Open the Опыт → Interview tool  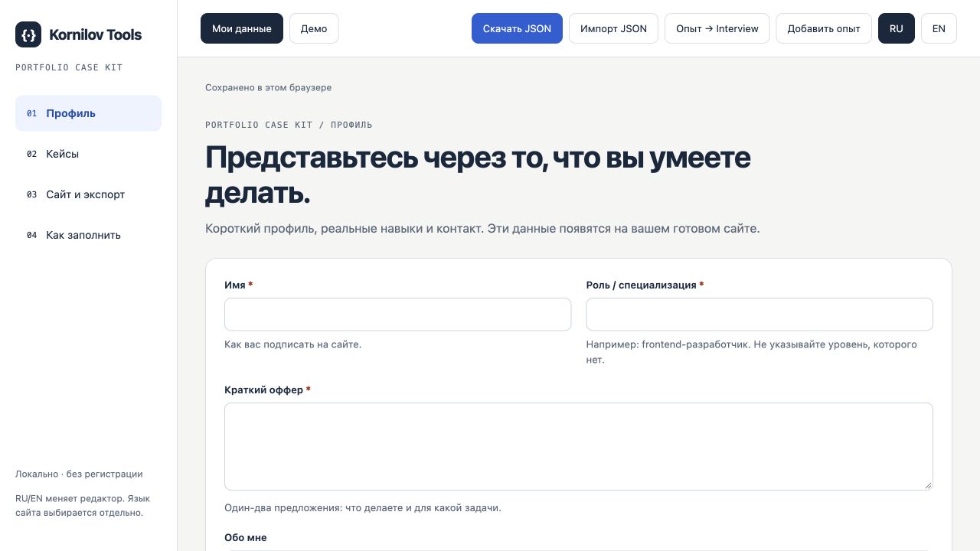tap(717, 28)
